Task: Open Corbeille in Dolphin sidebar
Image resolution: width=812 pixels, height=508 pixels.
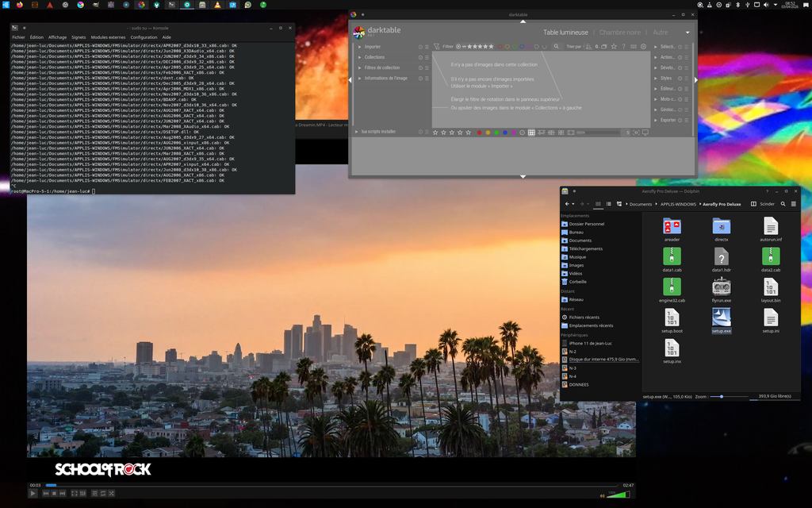Action: [x=578, y=282]
